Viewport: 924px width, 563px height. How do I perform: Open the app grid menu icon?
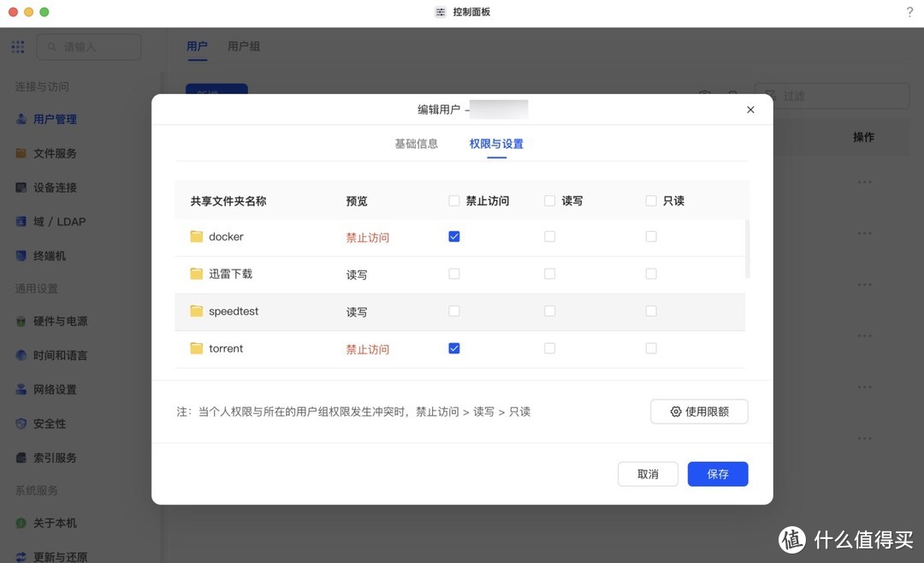(x=18, y=47)
